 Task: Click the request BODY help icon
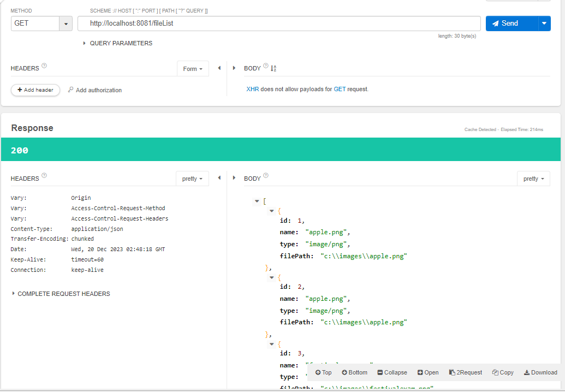(x=265, y=66)
